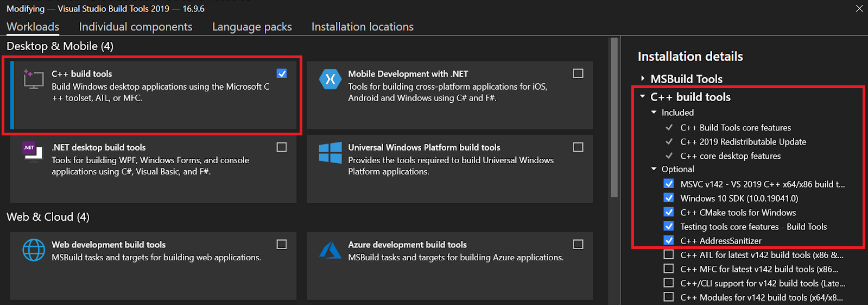Image resolution: width=868 pixels, height=305 pixels.
Task: Expand the MSBuild Tools section
Action: [x=643, y=79]
